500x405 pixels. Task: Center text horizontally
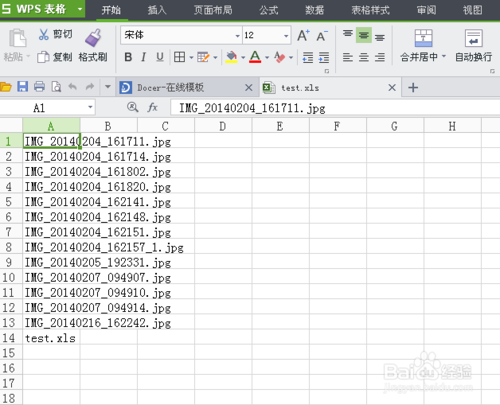click(x=364, y=57)
